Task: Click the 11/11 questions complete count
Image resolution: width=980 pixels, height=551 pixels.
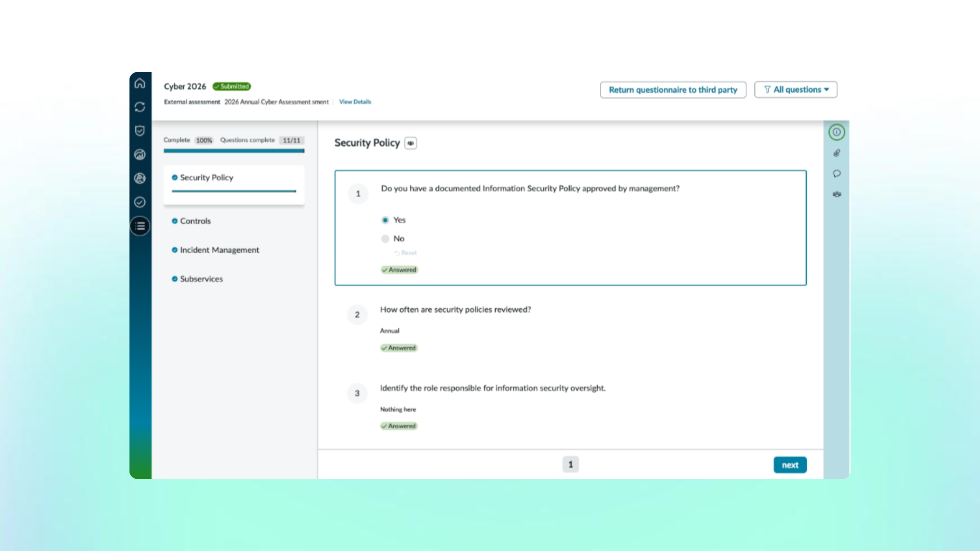Action: [x=291, y=140]
